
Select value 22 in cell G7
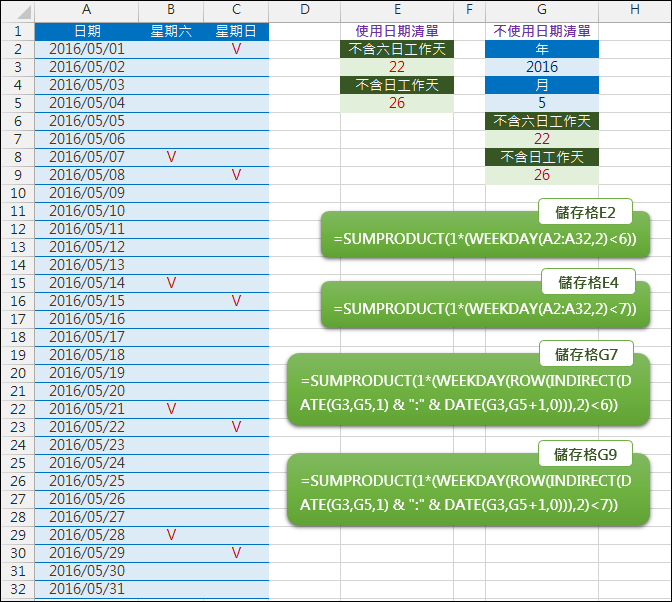point(542,139)
